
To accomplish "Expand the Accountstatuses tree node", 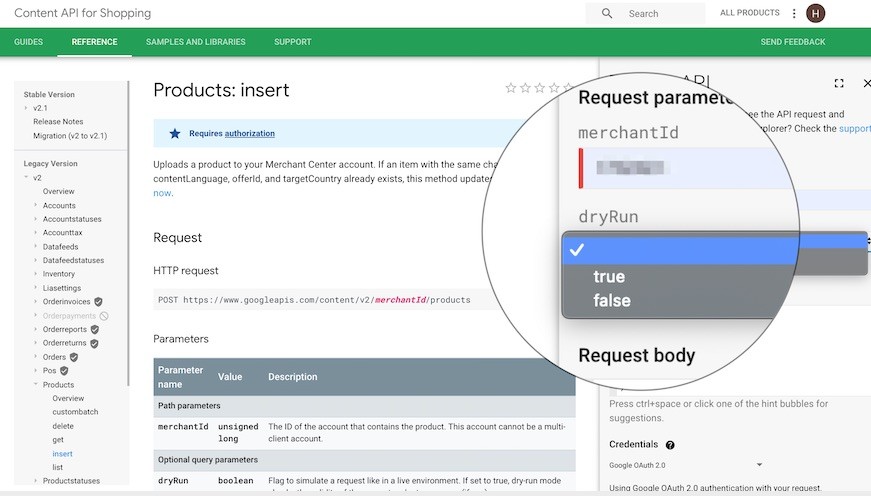I will (36, 219).
